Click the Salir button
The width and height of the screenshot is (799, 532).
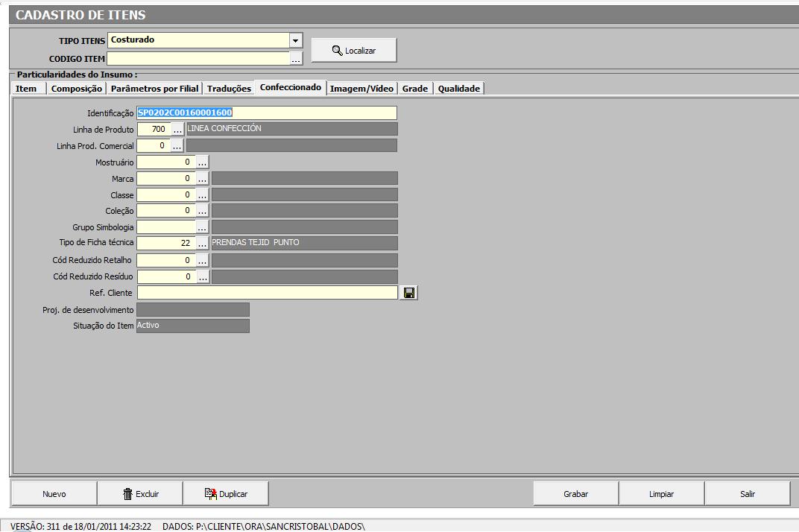[x=747, y=493]
